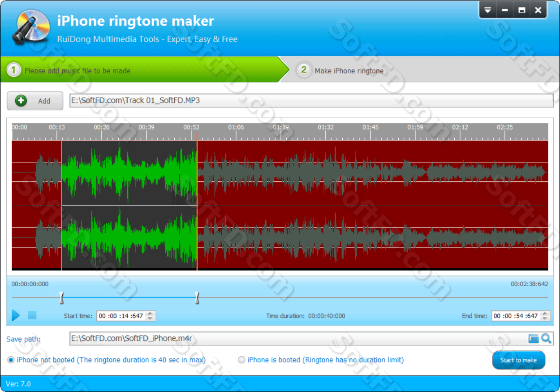Click the 01:59 mark on timeline ruler
Screen dimensions: 560x392
415,127
